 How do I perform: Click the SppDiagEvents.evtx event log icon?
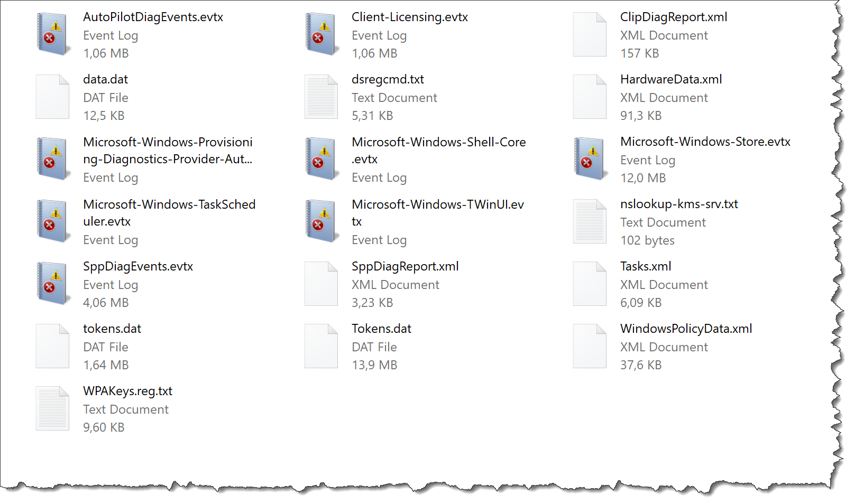52,283
